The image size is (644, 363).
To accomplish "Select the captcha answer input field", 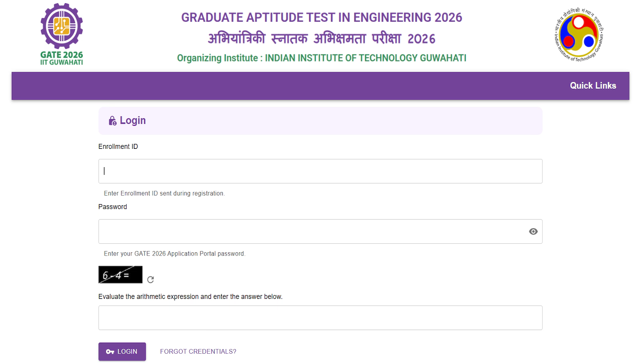I will (320, 318).
